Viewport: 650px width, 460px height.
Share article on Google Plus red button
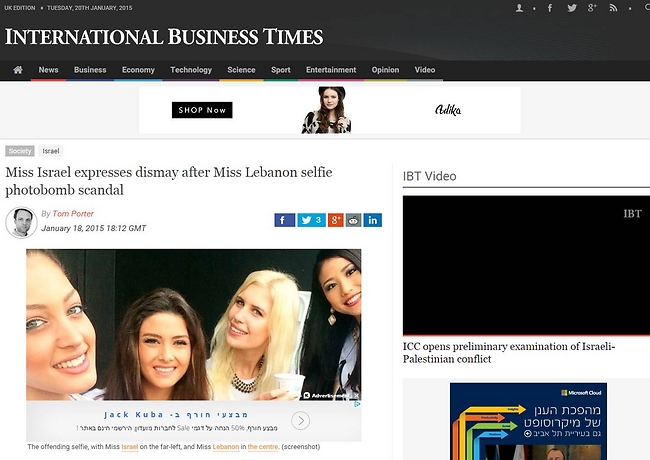(x=335, y=220)
